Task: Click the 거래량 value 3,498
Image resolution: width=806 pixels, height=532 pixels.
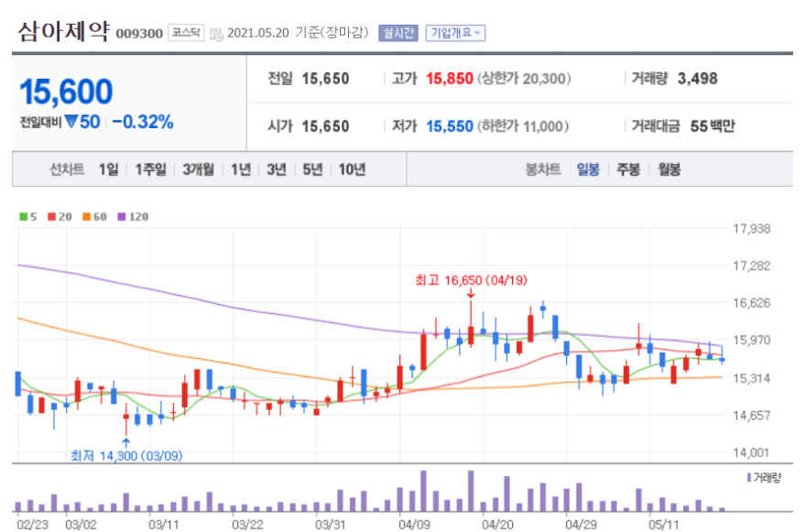Action: tap(698, 79)
